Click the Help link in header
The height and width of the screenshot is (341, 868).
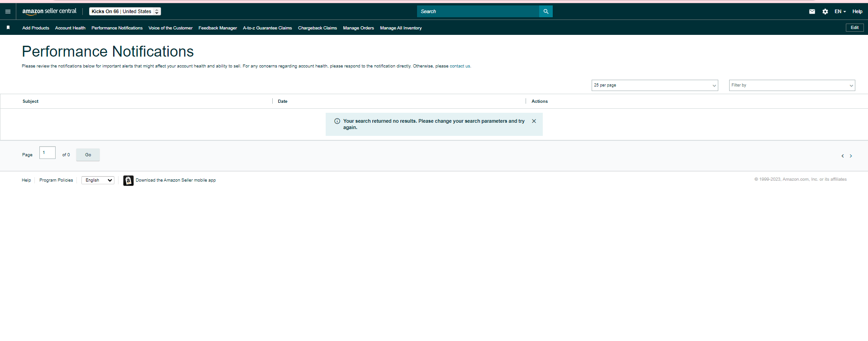tap(857, 12)
